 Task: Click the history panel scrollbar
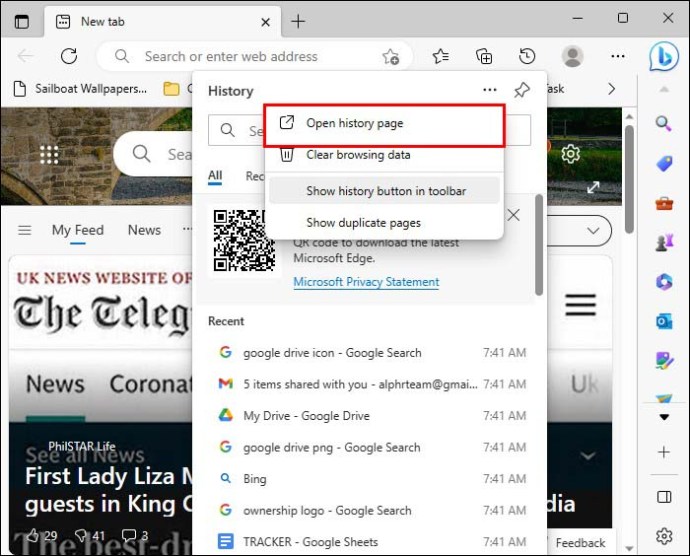tap(539, 245)
